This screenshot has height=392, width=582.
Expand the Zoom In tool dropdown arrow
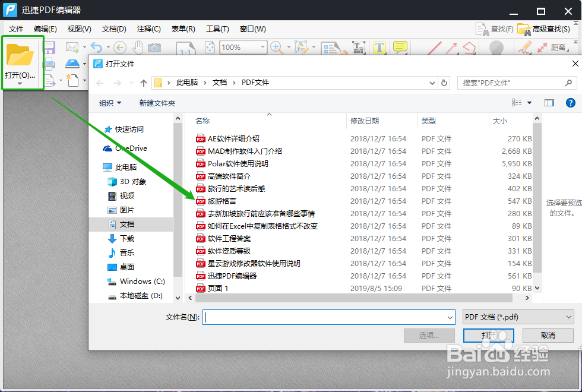pos(289,48)
